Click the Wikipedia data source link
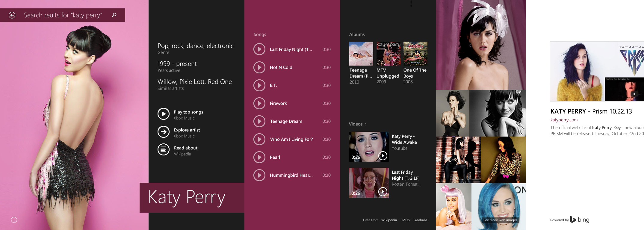The width and height of the screenshot is (644, 230). click(389, 220)
